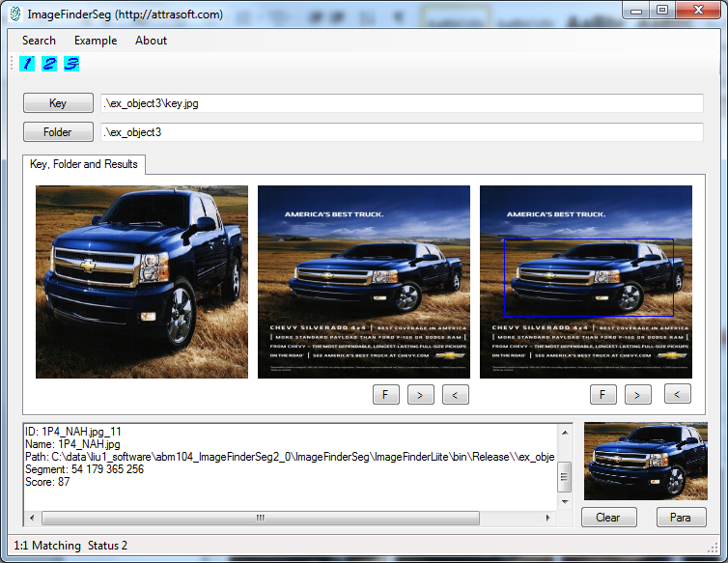This screenshot has width=728, height=563.
Task: Click the Path line in results text
Action: tap(291, 457)
